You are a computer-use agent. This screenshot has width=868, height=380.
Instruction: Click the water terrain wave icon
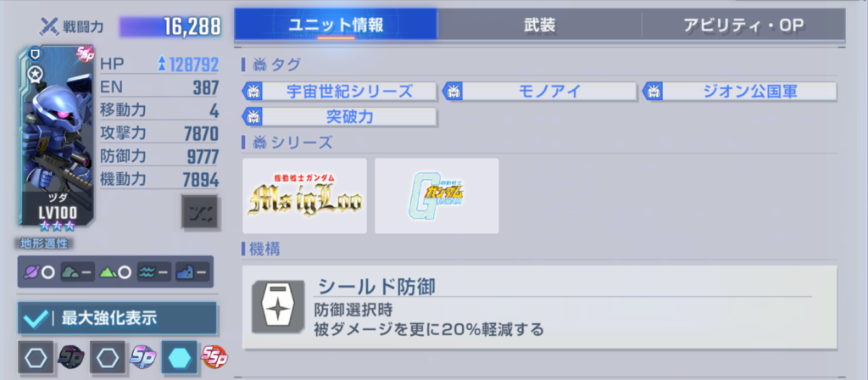(145, 272)
